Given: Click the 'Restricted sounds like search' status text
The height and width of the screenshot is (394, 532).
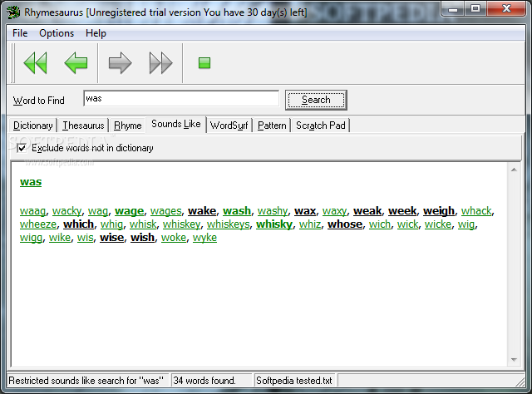Looking at the screenshot, I should 86,381.
